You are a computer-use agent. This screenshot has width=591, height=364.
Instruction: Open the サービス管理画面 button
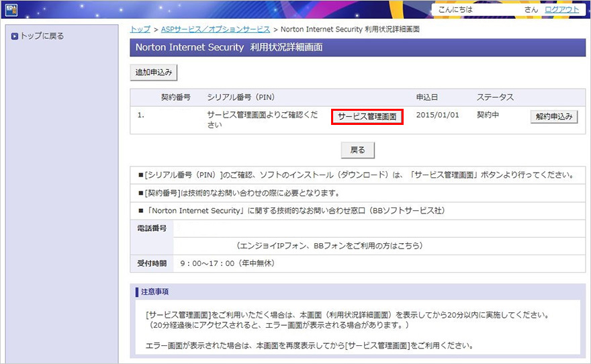click(x=367, y=117)
